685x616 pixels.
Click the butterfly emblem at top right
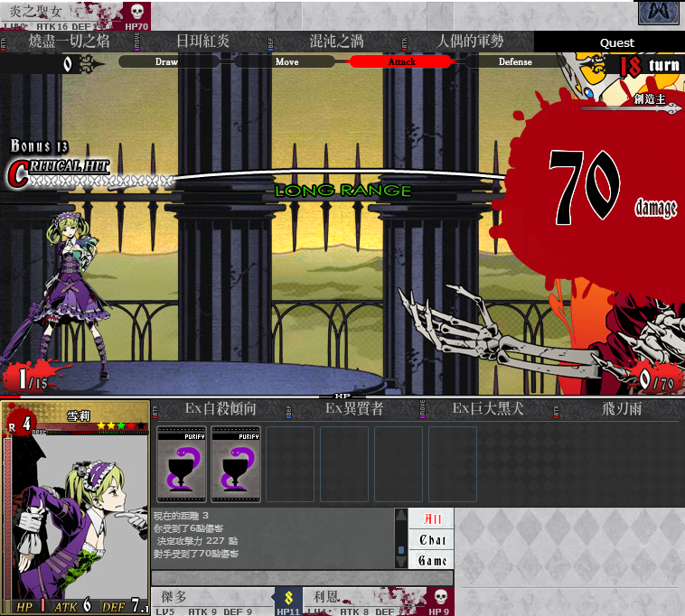coord(660,12)
